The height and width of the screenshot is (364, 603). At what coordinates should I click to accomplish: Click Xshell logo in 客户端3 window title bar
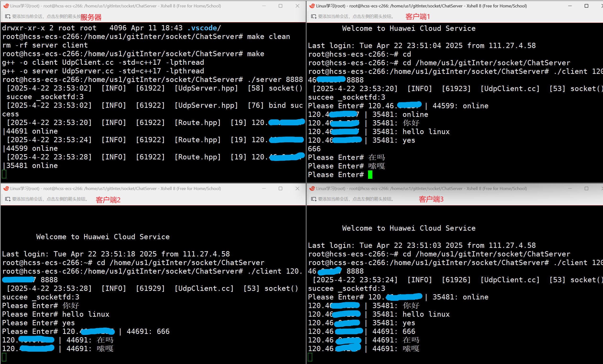click(312, 189)
